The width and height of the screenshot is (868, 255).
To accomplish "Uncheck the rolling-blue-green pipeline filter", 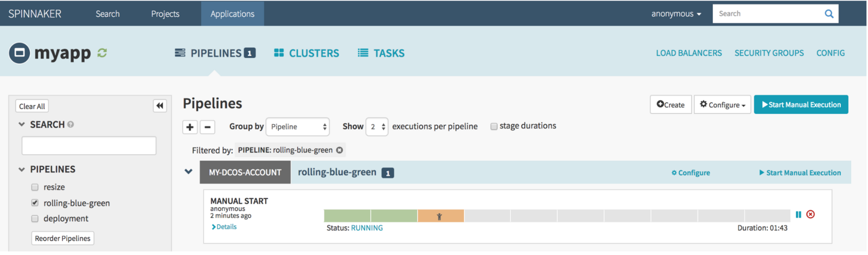I will pos(35,203).
